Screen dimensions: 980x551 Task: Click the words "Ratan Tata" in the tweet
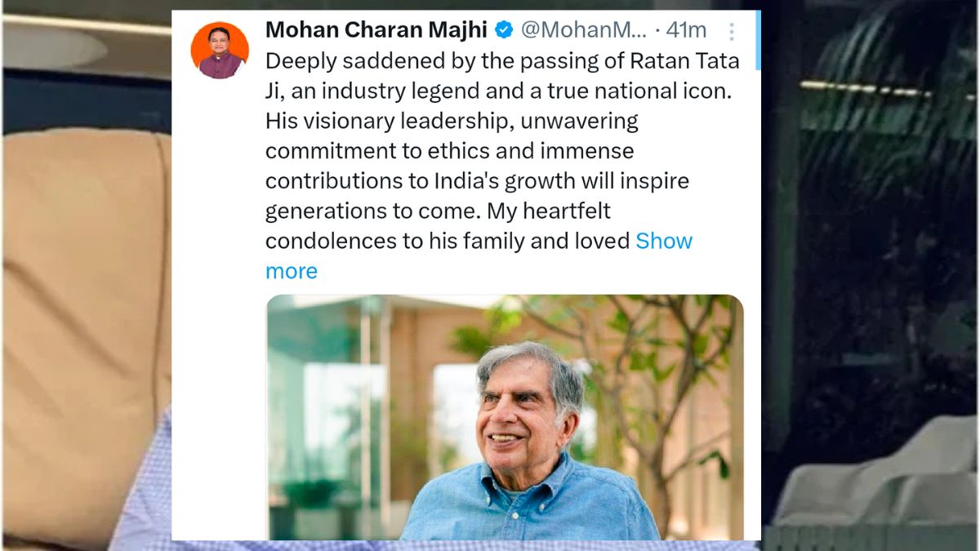pos(684,60)
